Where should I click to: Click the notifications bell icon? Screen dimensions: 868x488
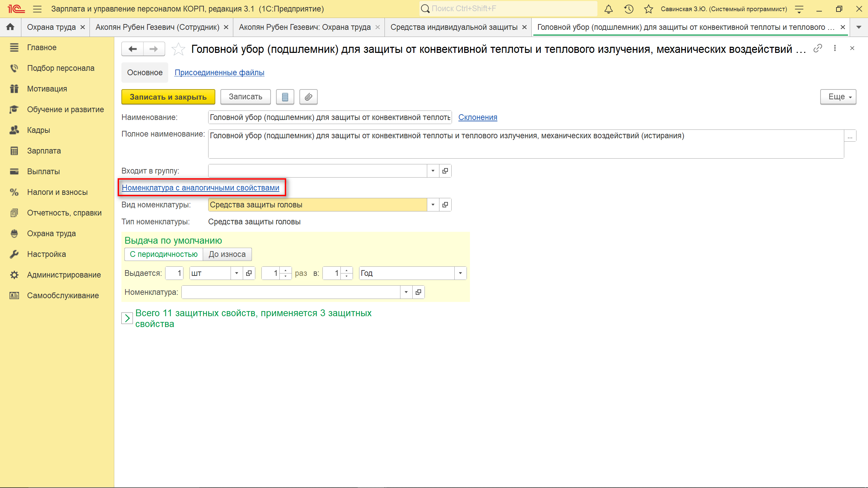click(609, 9)
